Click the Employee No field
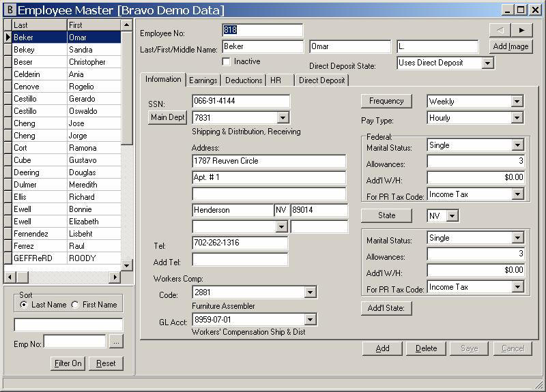This screenshot has height=392, width=546. coord(262,30)
